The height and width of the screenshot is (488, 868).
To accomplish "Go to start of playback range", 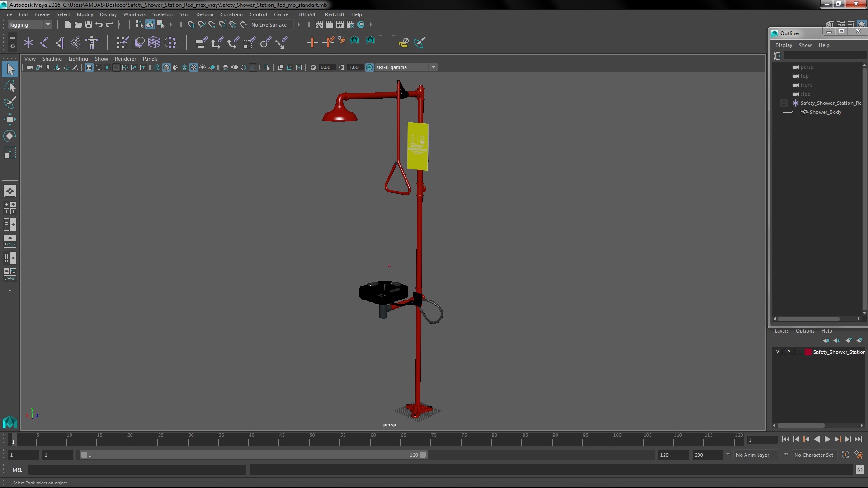I will pos(786,439).
